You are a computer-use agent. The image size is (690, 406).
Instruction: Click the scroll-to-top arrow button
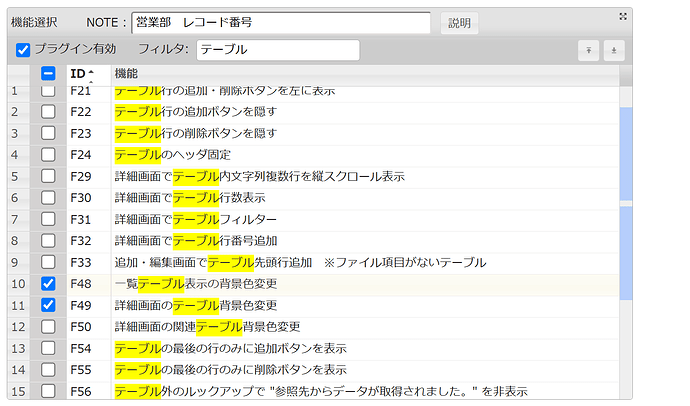click(589, 49)
